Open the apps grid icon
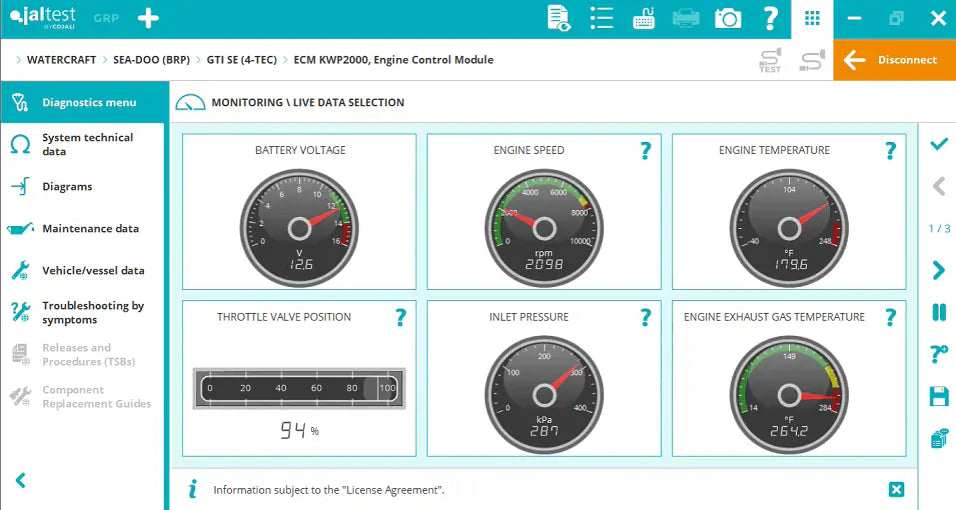This screenshot has height=510, width=956. [812, 18]
